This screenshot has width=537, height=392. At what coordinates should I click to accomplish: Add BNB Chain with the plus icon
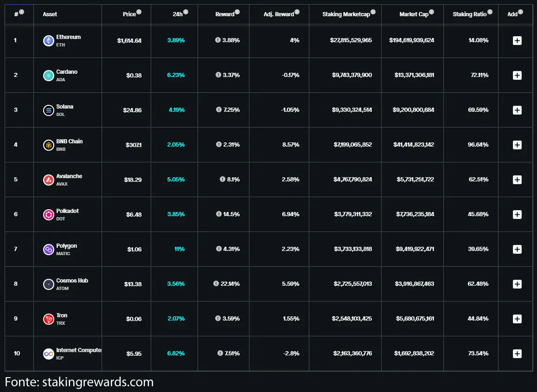click(x=517, y=145)
